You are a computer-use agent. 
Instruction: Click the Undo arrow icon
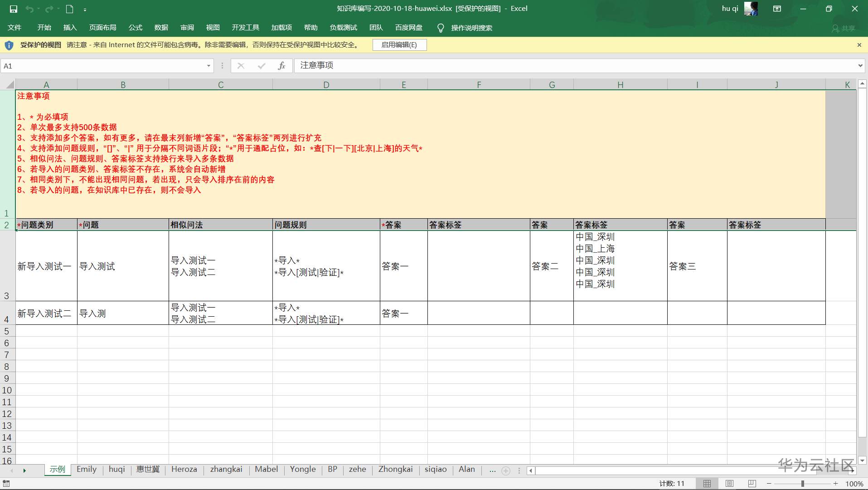pyautogui.click(x=29, y=9)
